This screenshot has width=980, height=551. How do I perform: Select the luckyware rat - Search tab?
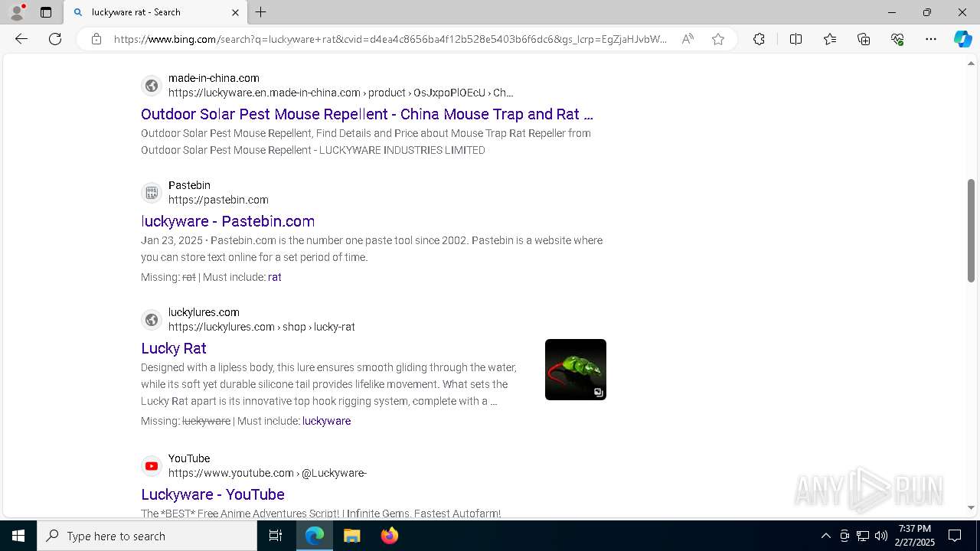pyautogui.click(x=155, y=12)
